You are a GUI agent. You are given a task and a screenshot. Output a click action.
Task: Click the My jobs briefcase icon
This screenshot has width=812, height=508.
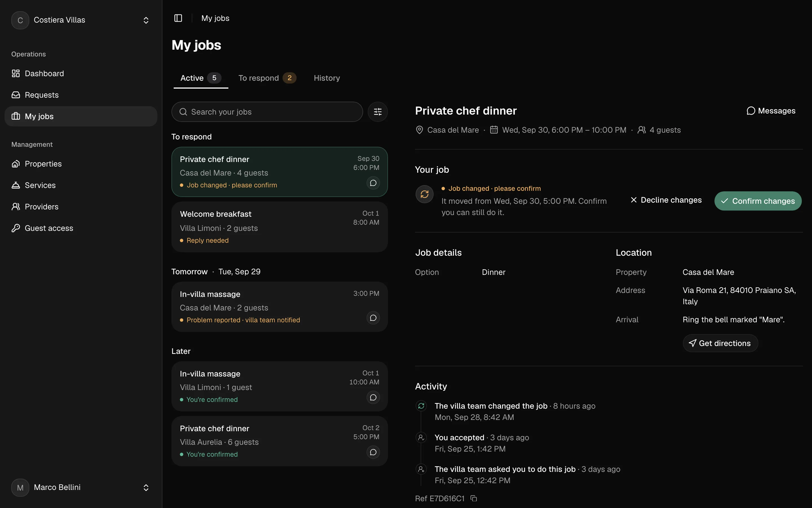(16, 116)
